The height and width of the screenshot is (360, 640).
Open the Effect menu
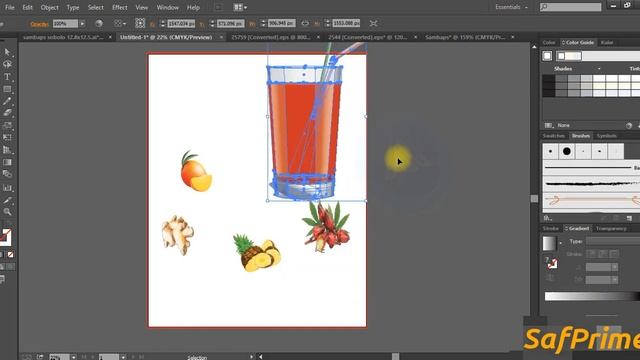pyautogui.click(x=120, y=7)
